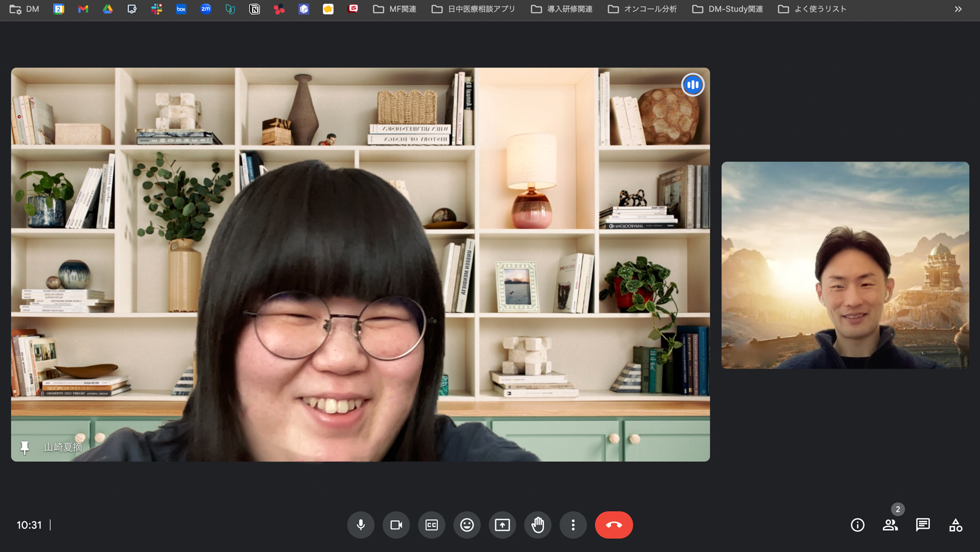This screenshot has width=980, height=552.
Task: Show the participants people panel
Action: (890, 525)
